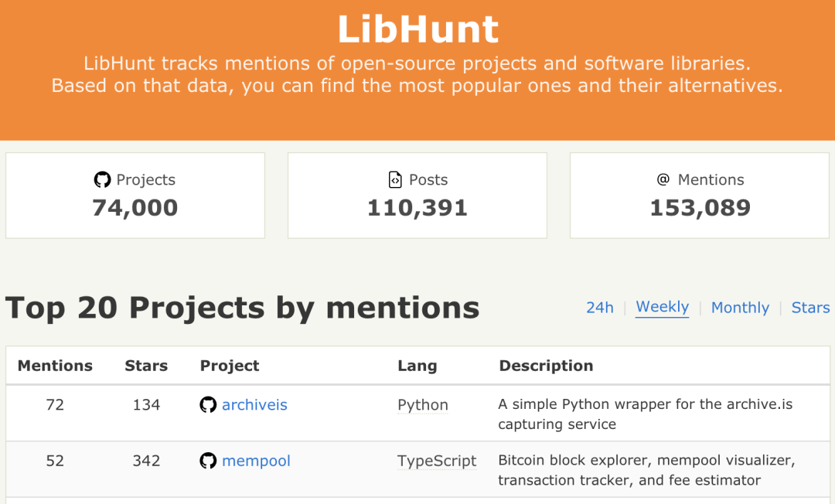Open the Stars ranking tab
The image size is (835, 504).
(x=810, y=307)
